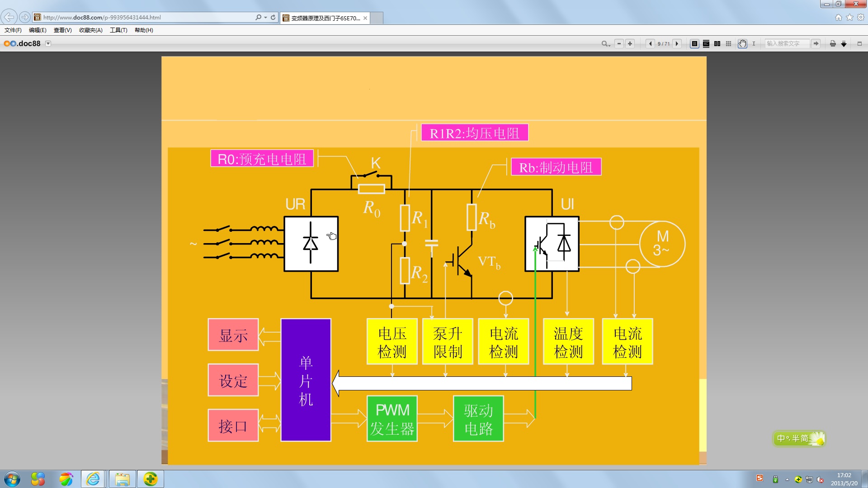Click the search text input field
Image resolution: width=868 pixels, height=488 pixels.
787,44
